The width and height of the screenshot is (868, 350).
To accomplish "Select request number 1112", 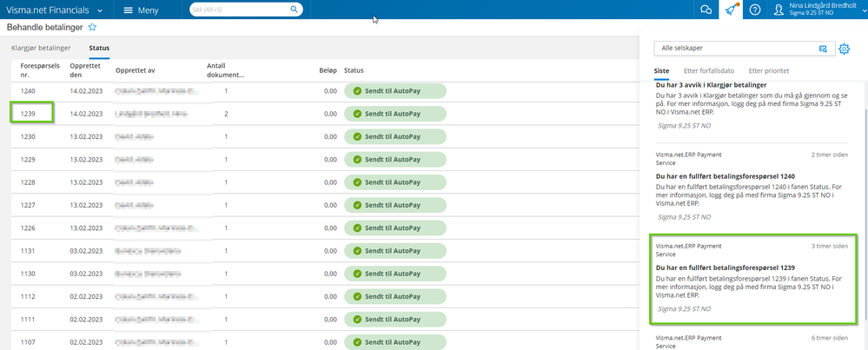I will pyautogui.click(x=28, y=297).
